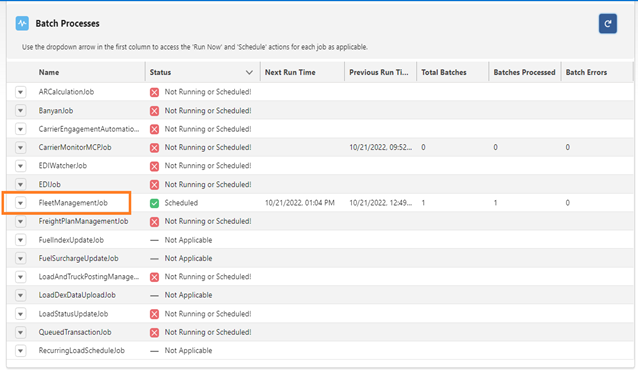The image size is (638, 373).
Task: Click Batch Errors value '0' for CarrierMonitorMCPJob
Action: 567,147
